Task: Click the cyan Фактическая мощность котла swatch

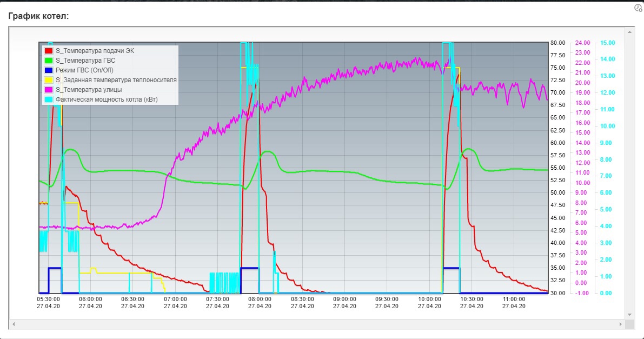Action: 49,99
